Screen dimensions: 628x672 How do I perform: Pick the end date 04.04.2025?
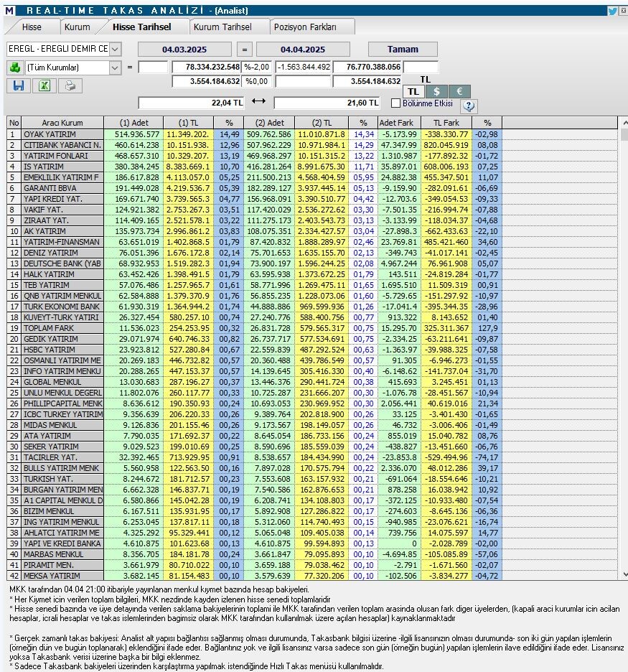303,50
